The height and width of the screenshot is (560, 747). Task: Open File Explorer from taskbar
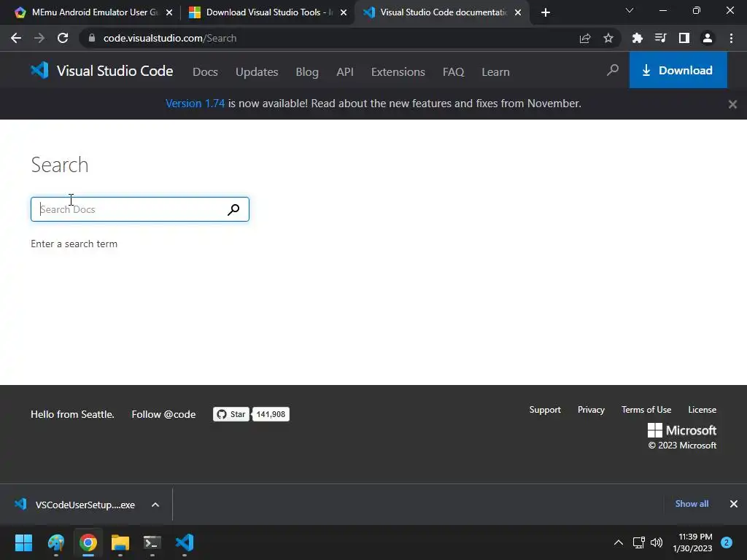point(120,542)
